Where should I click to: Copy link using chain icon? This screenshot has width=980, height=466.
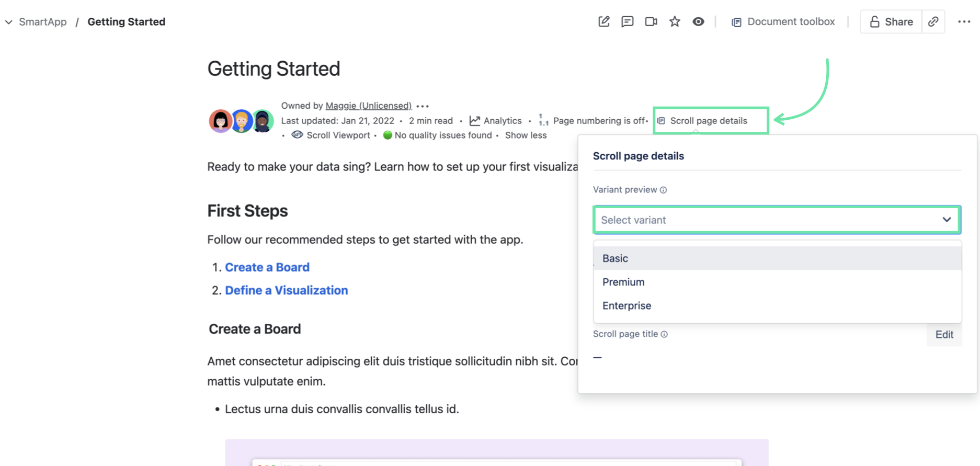(933, 21)
